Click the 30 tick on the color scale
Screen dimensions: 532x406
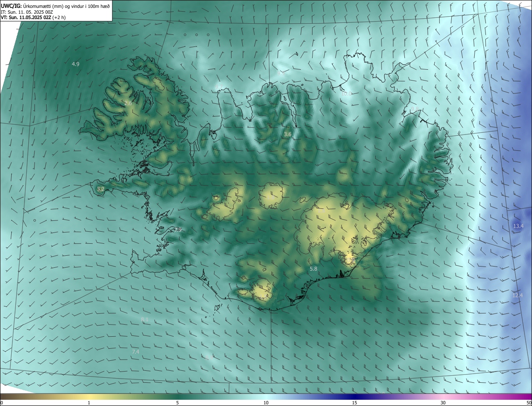pyautogui.click(x=443, y=403)
